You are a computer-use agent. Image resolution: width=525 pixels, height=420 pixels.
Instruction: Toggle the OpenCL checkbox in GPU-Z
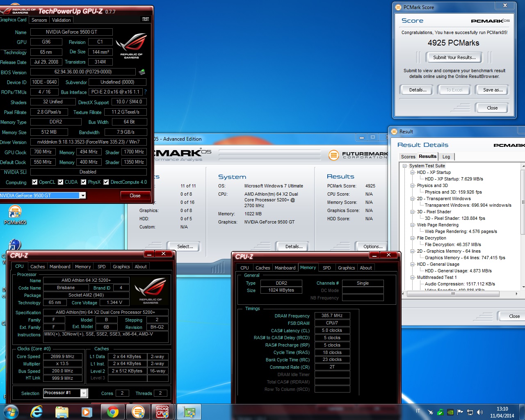(x=35, y=182)
